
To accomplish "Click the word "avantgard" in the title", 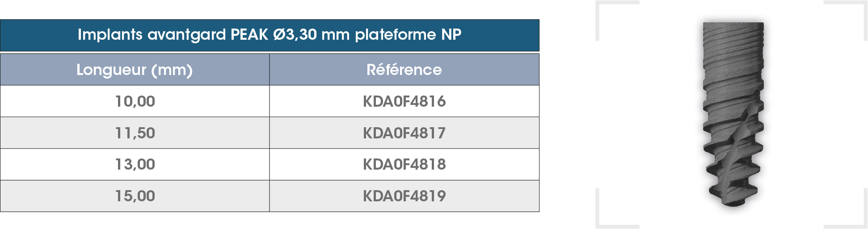I will pyautogui.click(x=186, y=35).
